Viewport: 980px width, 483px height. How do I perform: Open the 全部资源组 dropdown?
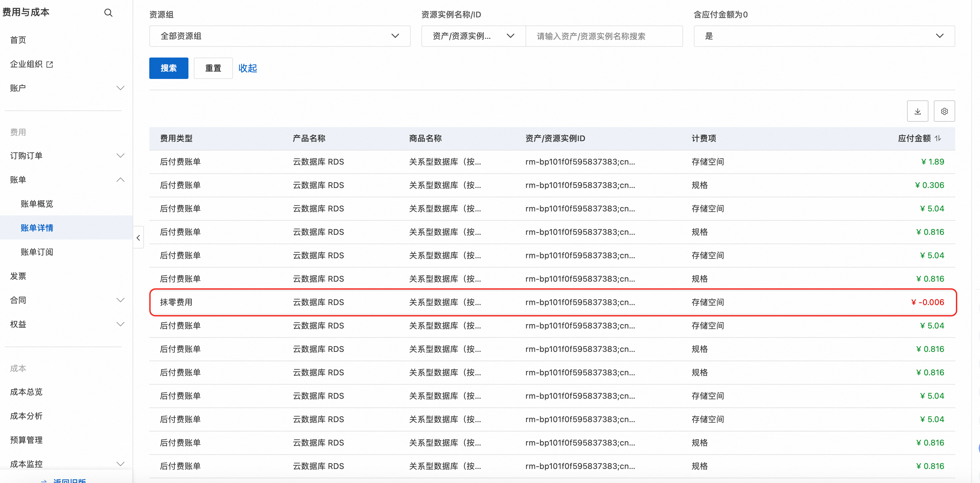coord(279,36)
